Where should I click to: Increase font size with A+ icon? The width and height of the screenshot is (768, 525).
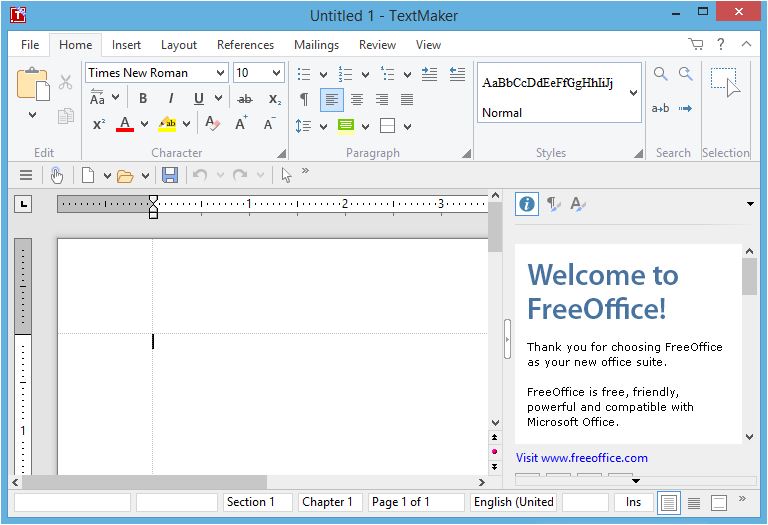241,123
